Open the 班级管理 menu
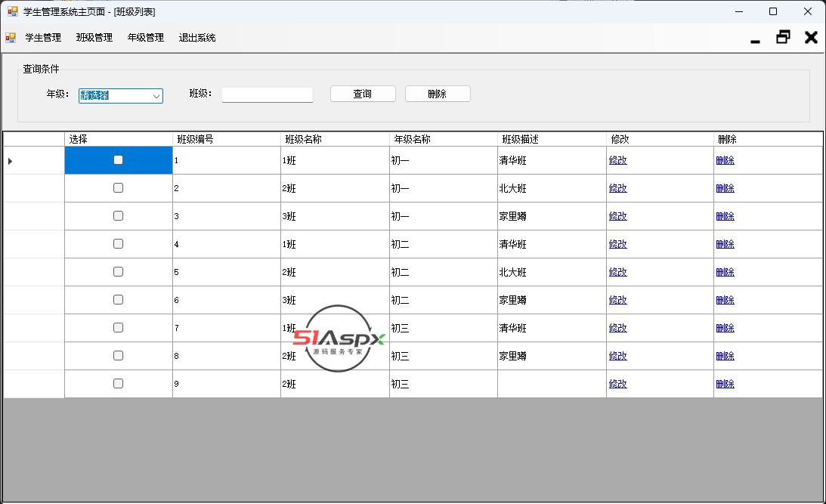This screenshot has width=826, height=504. point(94,38)
